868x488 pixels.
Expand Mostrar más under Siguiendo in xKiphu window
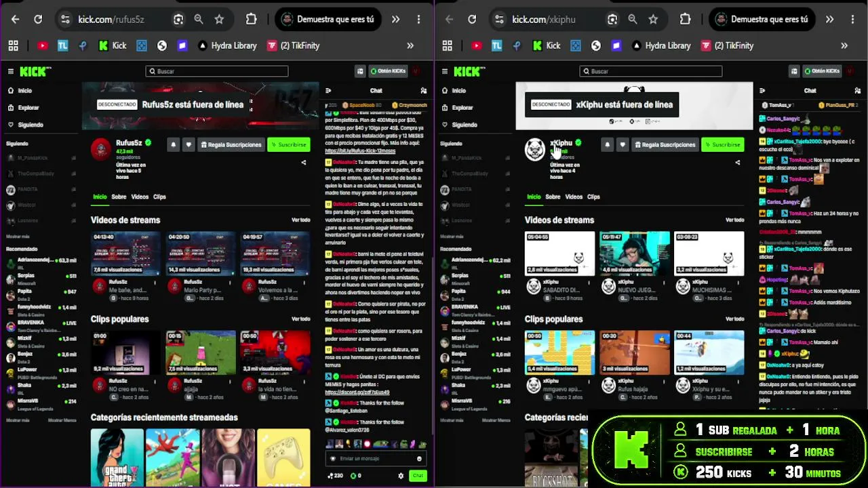point(452,237)
